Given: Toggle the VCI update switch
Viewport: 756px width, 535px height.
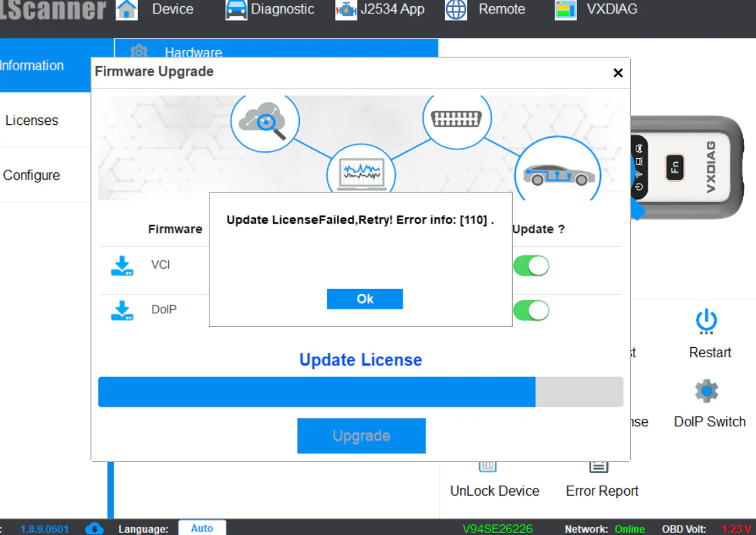Looking at the screenshot, I should click(x=531, y=265).
